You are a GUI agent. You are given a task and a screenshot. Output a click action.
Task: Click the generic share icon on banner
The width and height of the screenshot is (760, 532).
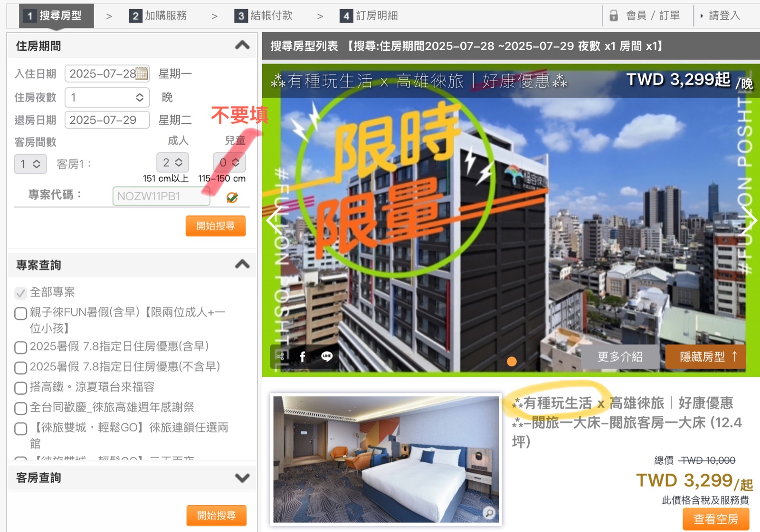[x=280, y=356]
